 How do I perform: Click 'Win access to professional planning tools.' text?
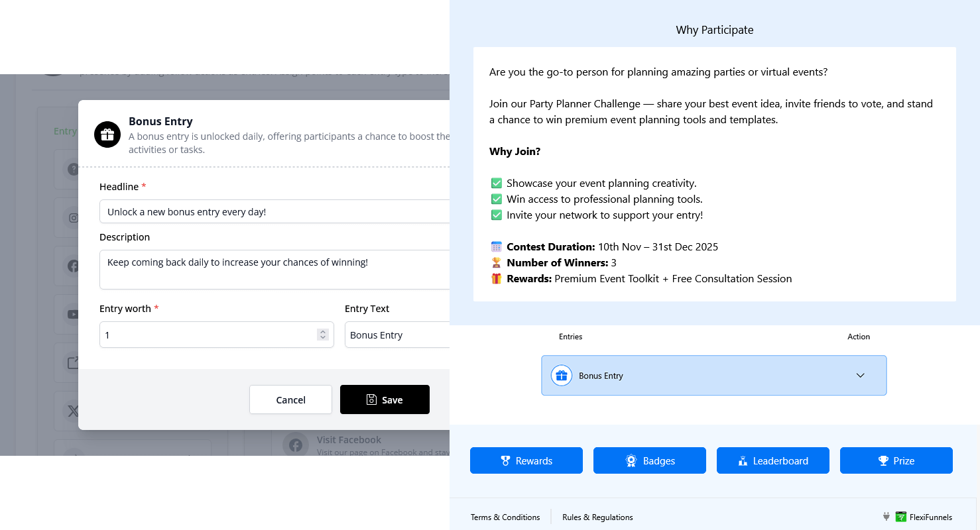[605, 199]
